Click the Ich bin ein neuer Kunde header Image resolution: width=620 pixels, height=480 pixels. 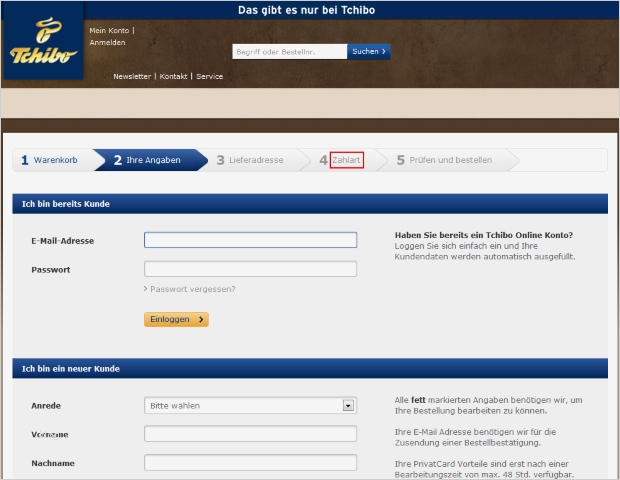tap(310, 369)
